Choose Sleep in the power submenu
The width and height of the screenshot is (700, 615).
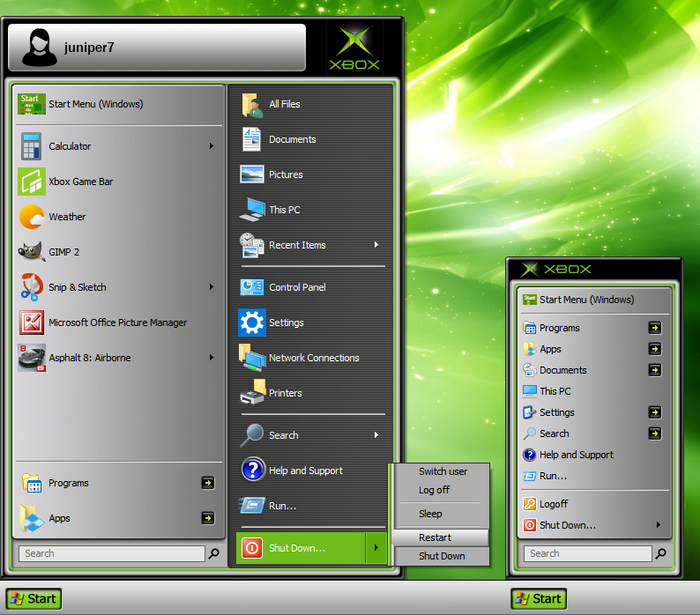coord(431,514)
